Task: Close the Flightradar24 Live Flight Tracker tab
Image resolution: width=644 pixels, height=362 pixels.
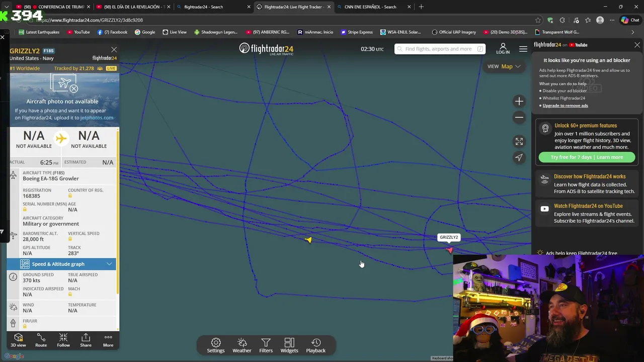Action: [329, 7]
